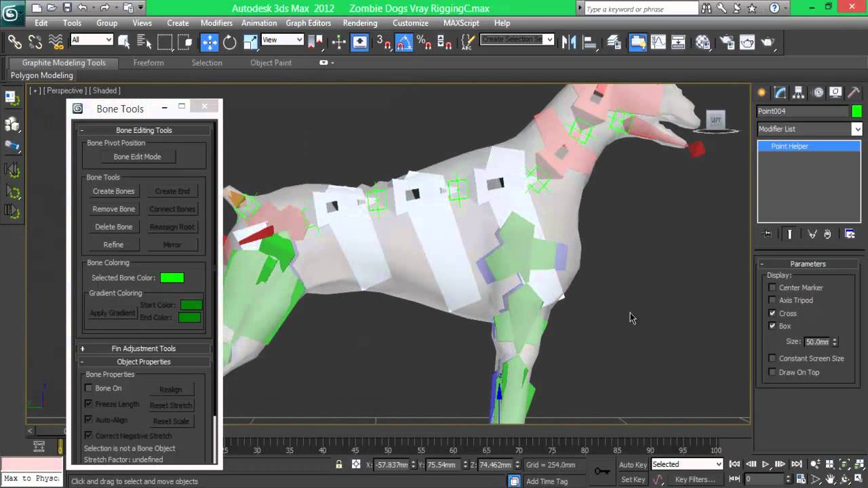Enable the Center Marker checkbox
This screenshot has height=488, width=868.
(x=772, y=288)
